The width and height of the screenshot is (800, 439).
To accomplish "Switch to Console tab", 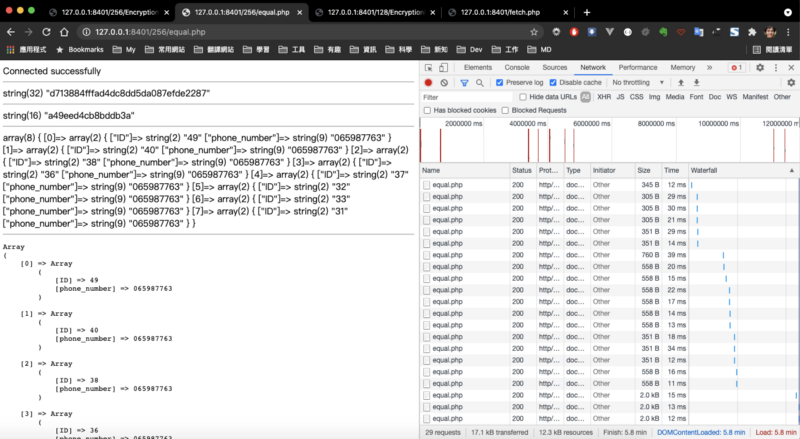I will pyautogui.click(x=517, y=67).
